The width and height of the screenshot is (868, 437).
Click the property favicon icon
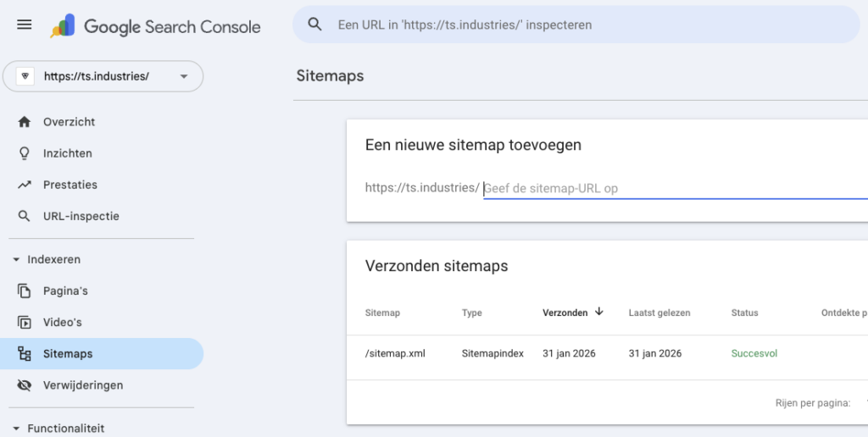[x=25, y=76]
